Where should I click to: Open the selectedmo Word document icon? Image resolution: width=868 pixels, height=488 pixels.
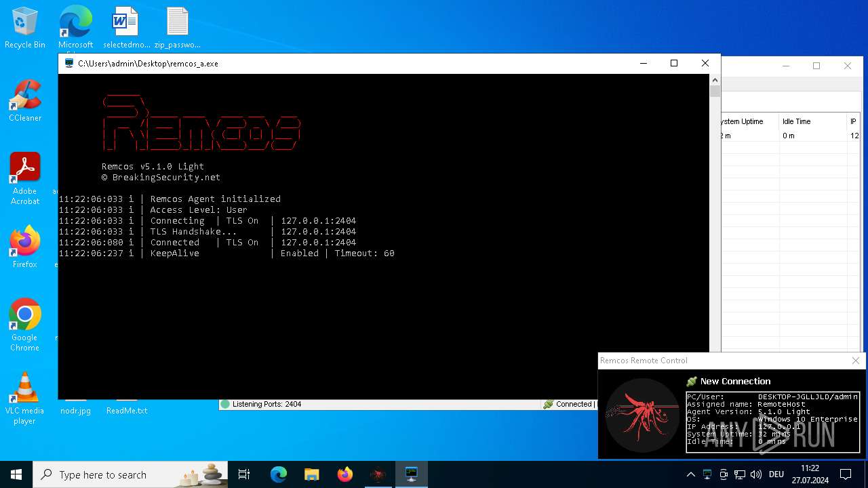click(x=126, y=28)
